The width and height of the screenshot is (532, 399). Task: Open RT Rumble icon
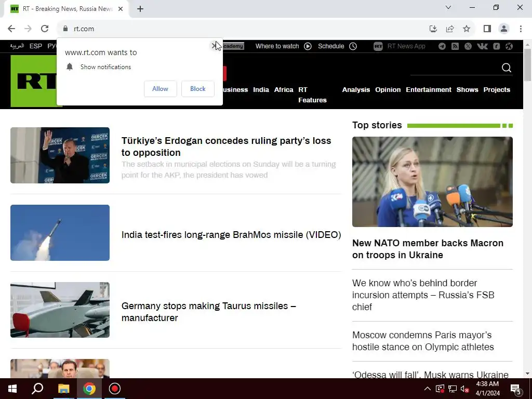(x=496, y=46)
